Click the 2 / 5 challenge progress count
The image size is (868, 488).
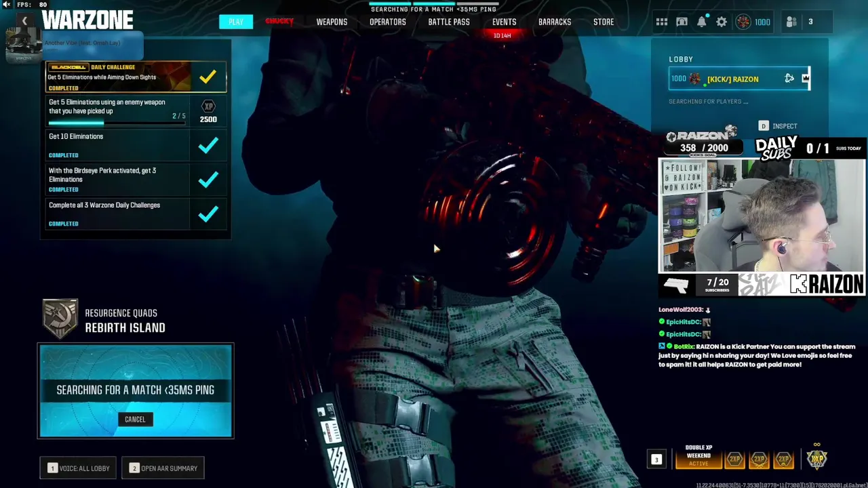pyautogui.click(x=179, y=116)
